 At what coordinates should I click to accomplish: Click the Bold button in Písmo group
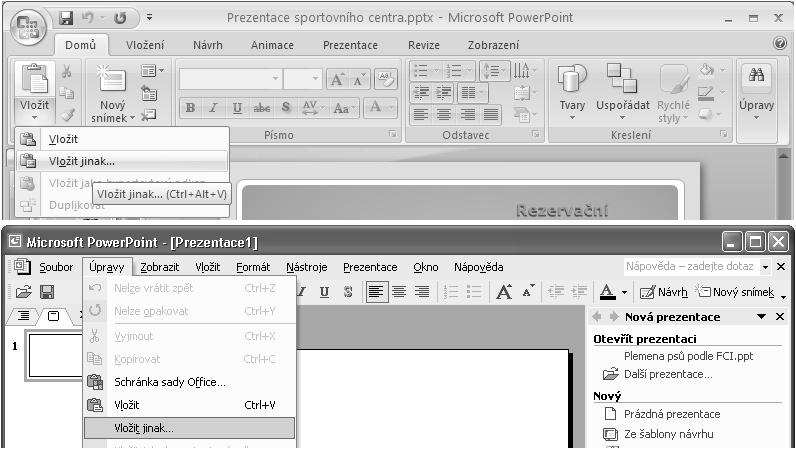coord(190,108)
